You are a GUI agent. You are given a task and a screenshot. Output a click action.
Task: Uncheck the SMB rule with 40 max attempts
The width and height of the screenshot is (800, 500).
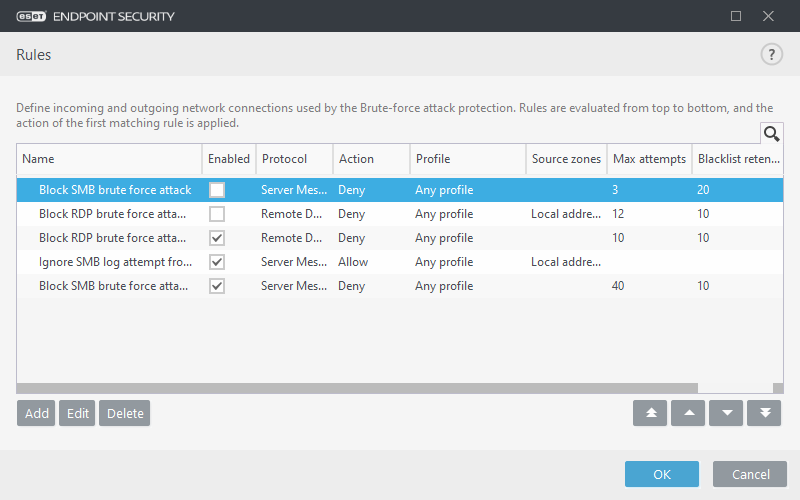coord(217,286)
